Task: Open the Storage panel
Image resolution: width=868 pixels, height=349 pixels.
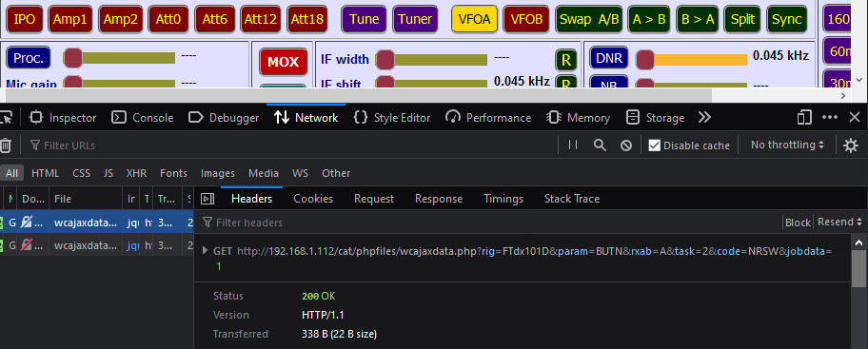Action: pos(655,118)
